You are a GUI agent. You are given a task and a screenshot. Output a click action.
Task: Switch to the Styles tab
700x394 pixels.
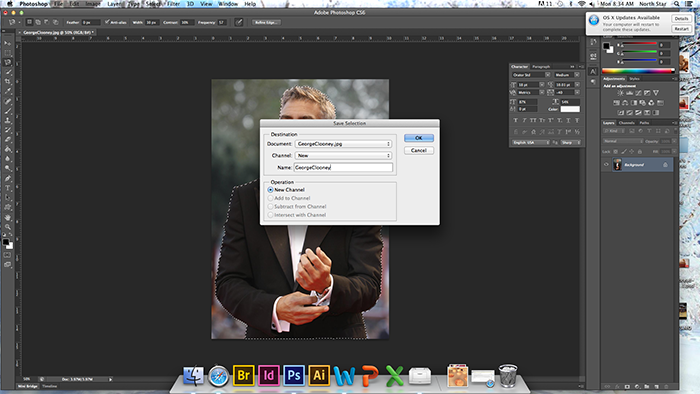(x=634, y=79)
